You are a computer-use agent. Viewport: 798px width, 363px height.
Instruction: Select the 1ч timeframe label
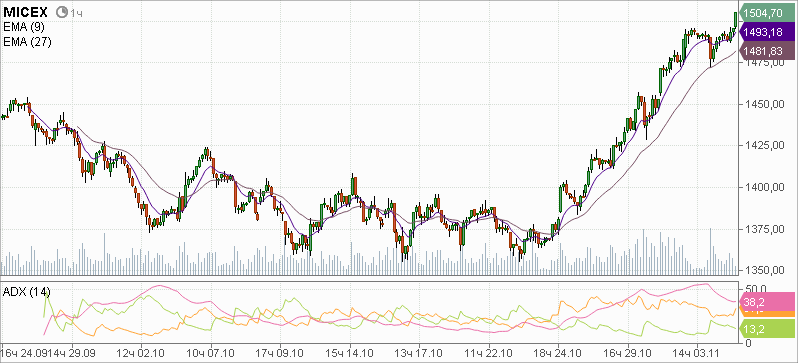tap(76, 13)
